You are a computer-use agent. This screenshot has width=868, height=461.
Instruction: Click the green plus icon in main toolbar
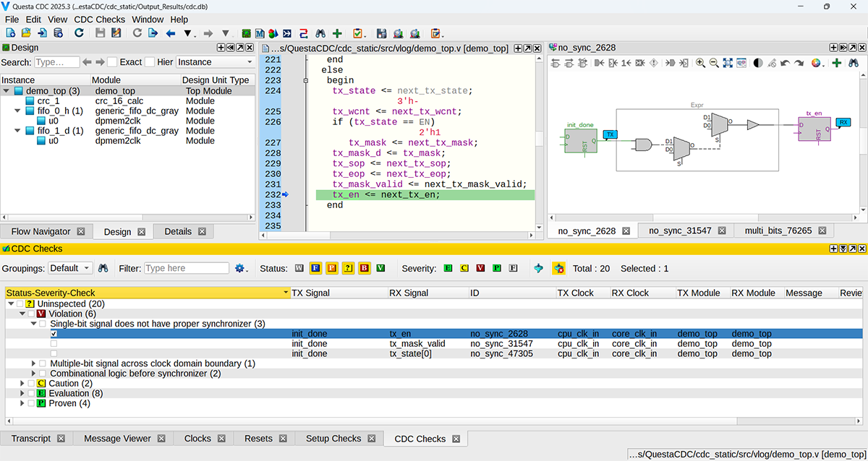pos(337,33)
